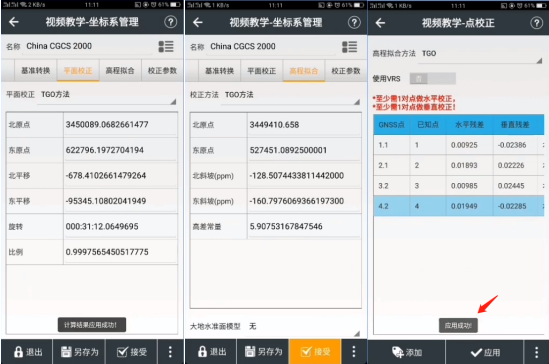
Task: Open coordinate system list icon in middle panel
Action: [x=349, y=47]
